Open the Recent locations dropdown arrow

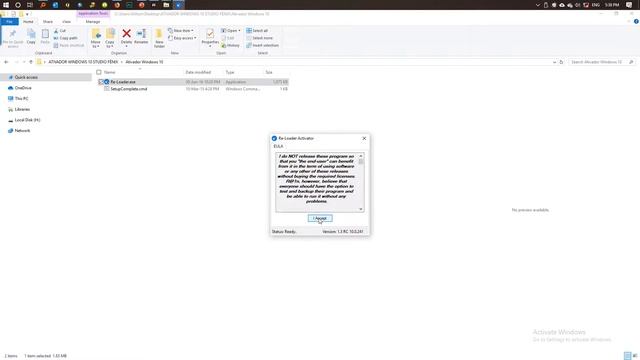tap(24, 62)
